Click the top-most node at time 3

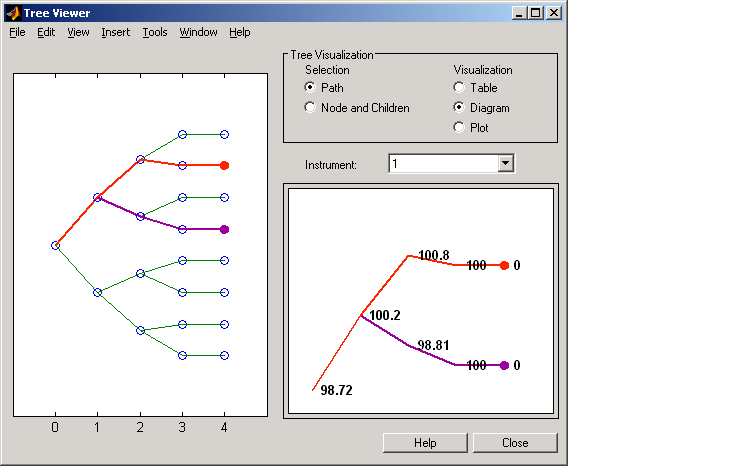(x=183, y=134)
